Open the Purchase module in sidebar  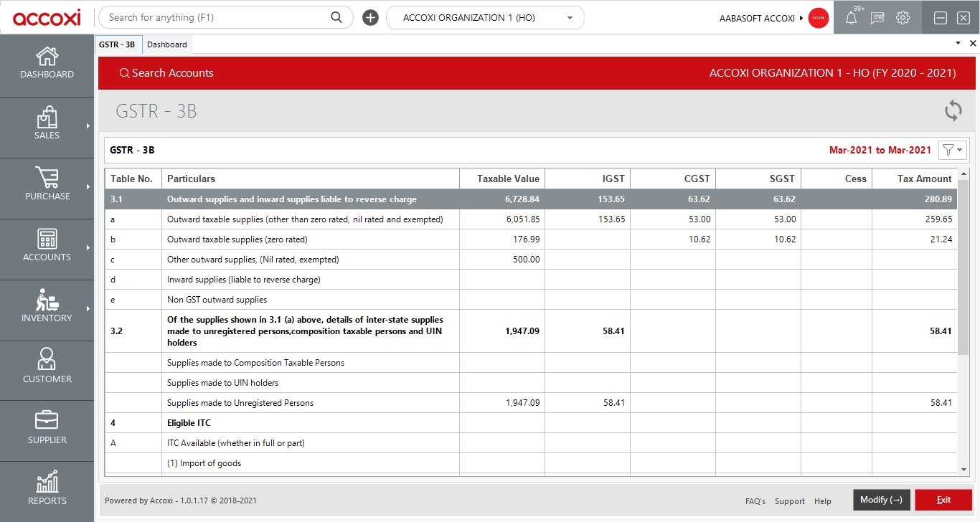pos(47,185)
